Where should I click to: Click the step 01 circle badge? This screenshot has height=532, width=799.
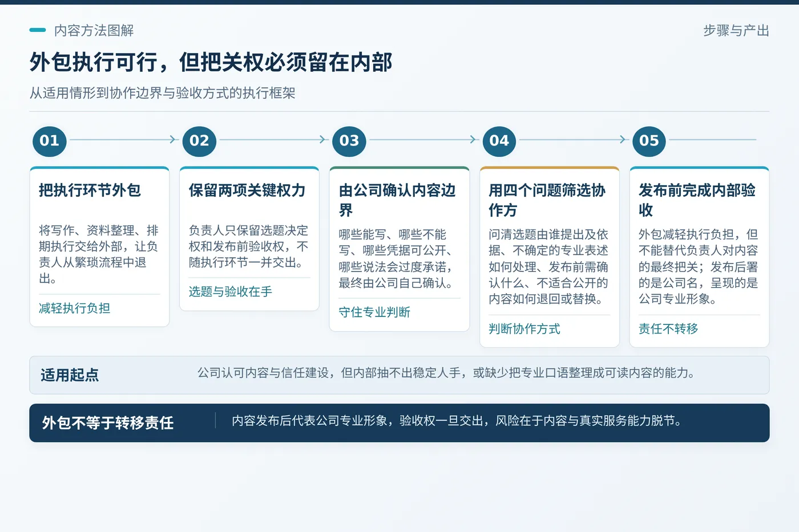pyautogui.click(x=50, y=141)
